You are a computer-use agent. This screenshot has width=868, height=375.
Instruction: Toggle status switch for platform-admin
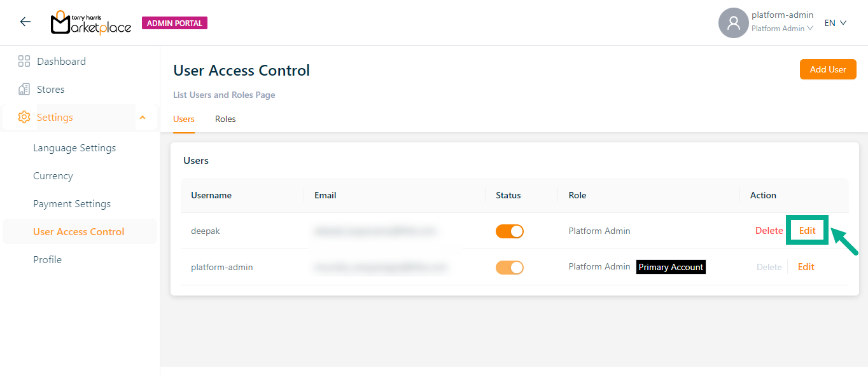click(509, 268)
